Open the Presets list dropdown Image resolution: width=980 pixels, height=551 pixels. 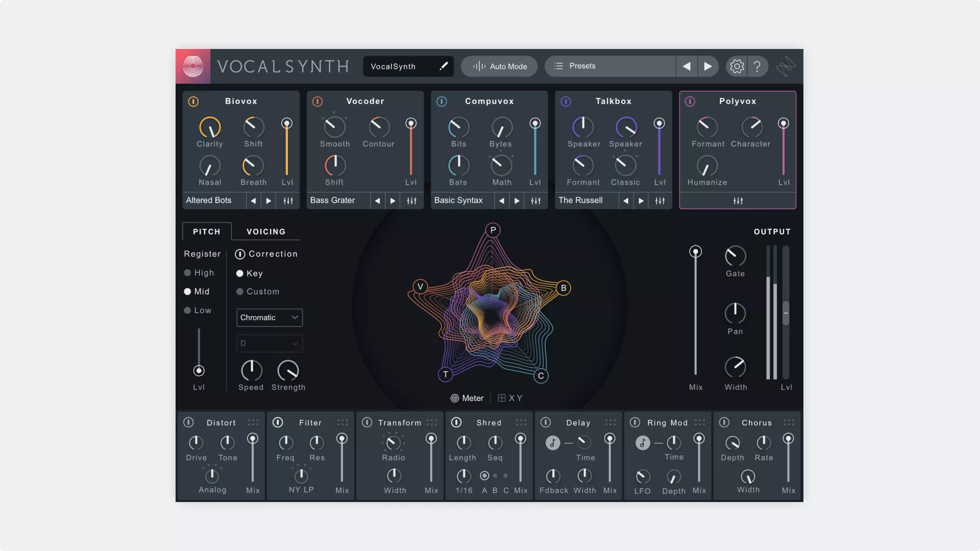click(x=610, y=66)
